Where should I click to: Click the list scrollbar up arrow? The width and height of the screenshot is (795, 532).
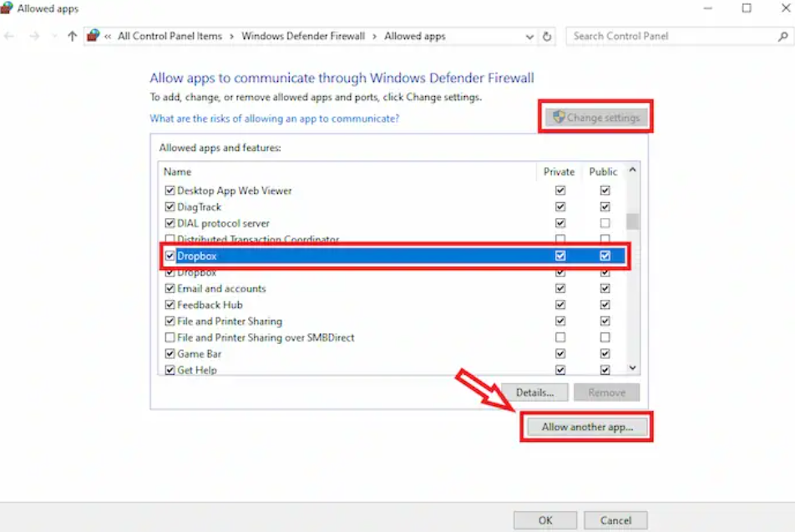coord(632,170)
